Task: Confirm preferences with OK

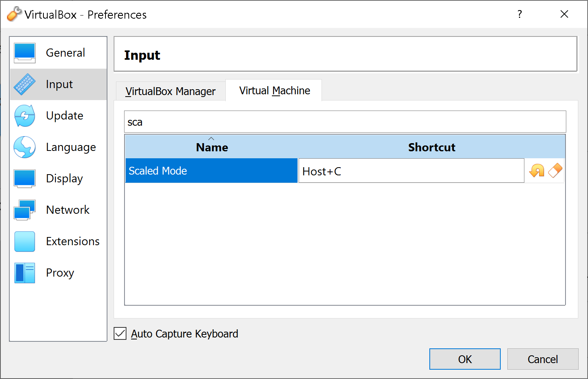Action: point(465,359)
